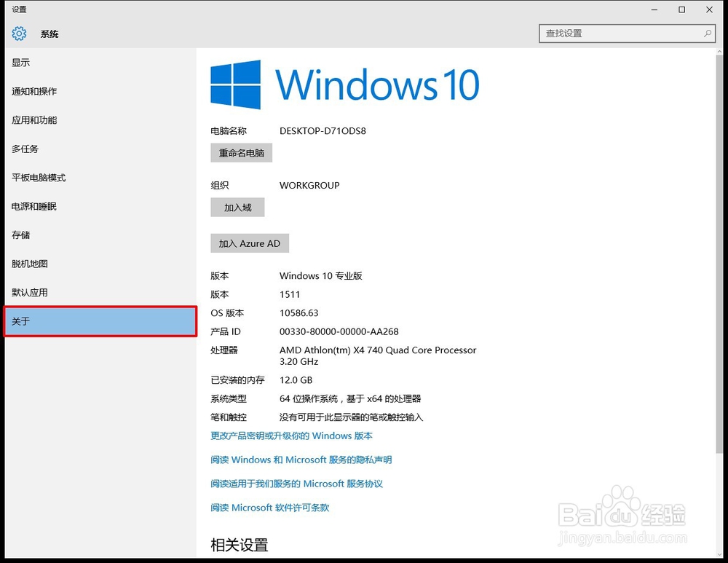The height and width of the screenshot is (563, 728).
Task: Click the installed memory value 12.0 GB
Action: click(x=296, y=380)
